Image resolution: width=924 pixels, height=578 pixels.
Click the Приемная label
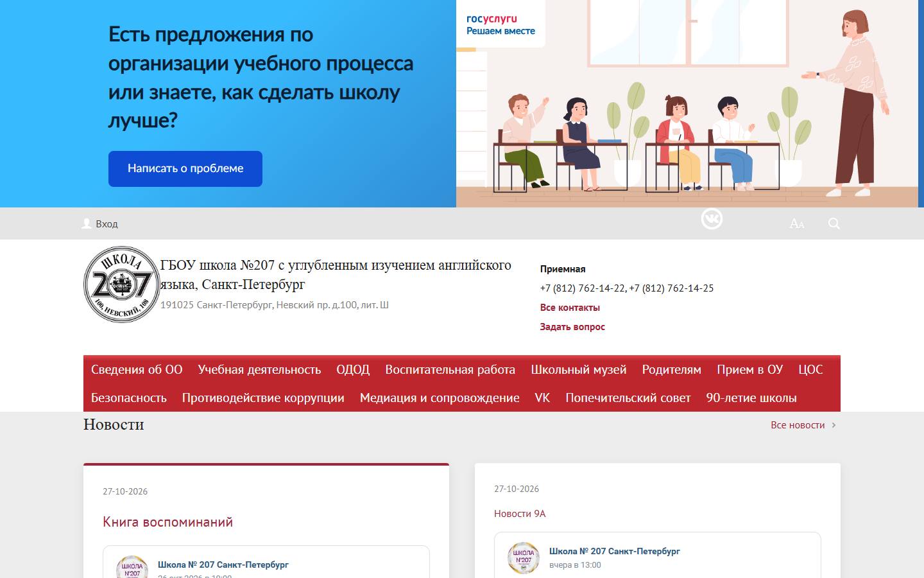pos(563,269)
